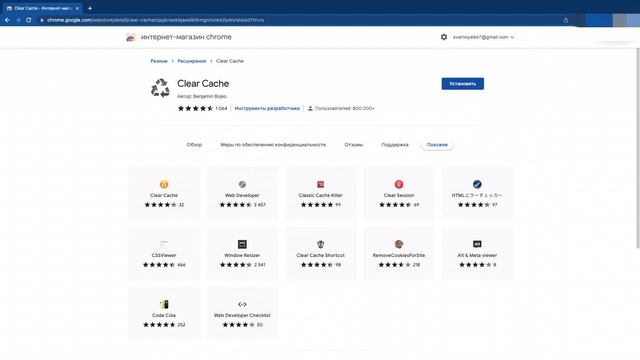Open the settings gear icon
This screenshot has width=640, height=360.
click(x=444, y=37)
